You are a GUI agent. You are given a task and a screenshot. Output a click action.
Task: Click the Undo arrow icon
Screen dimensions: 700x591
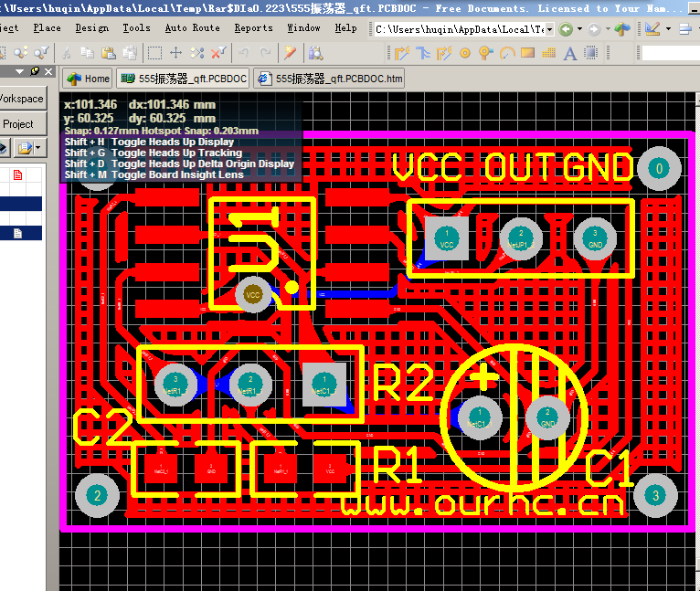click(x=244, y=54)
